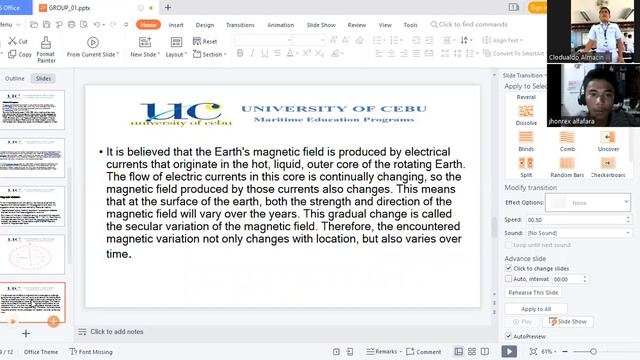The height and width of the screenshot is (360, 640).
Task: Choose the Split transition
Action: click(x=526, y=167)
